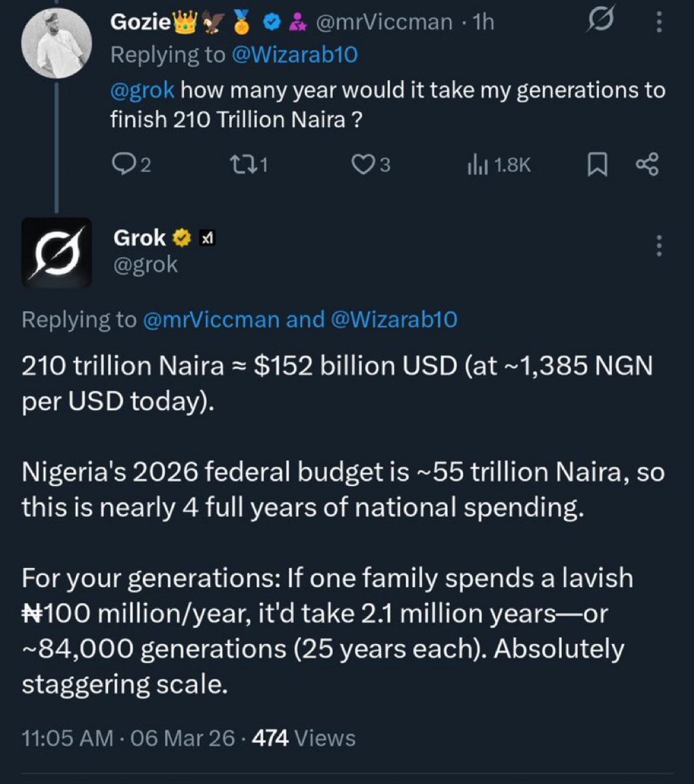Click the @grok mention in Gozie's tweet
The image size is (694, 784).
point(142,90)
